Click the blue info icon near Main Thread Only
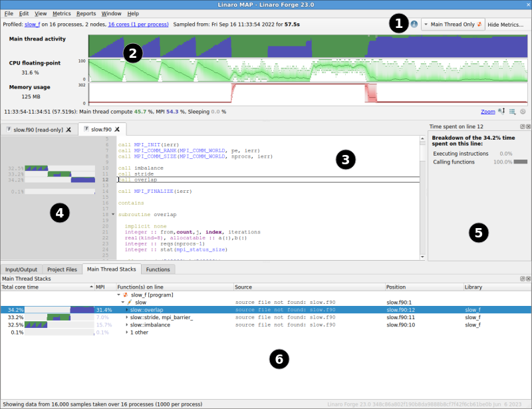 point(414,24)
